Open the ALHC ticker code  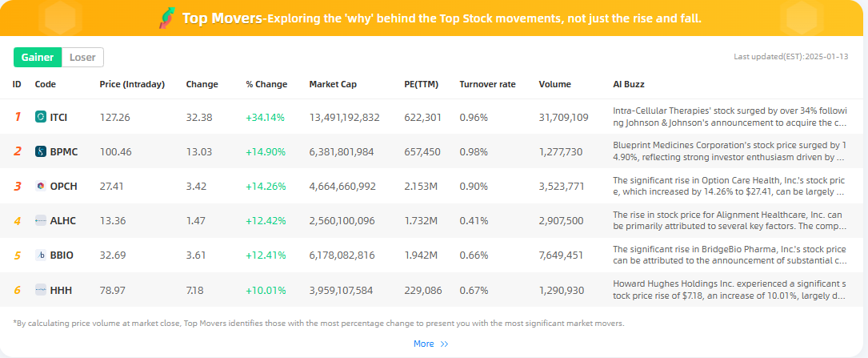pos(63,221)
